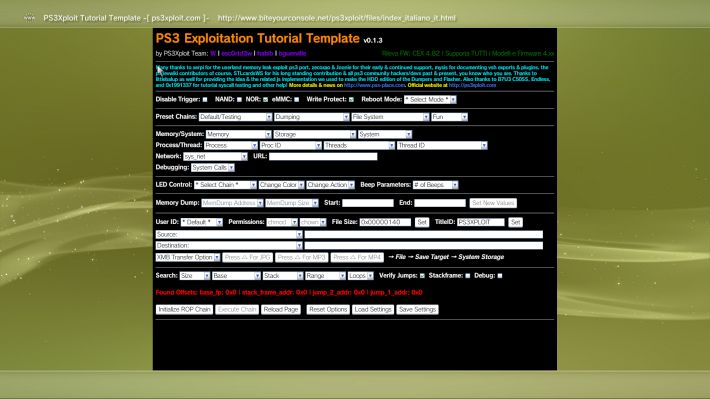710x399 pixels.
Task: Toggle the Write Protect checkbox
Action: (x=351, y=100)
